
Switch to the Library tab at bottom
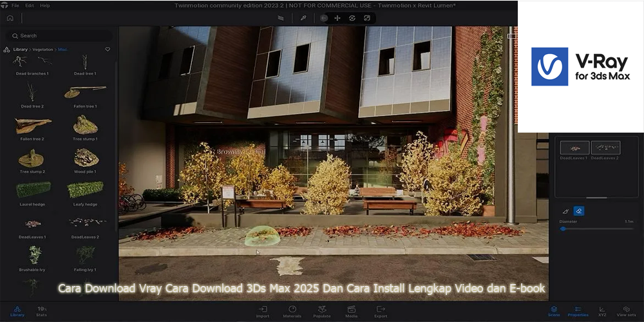pyautogui.click(x=17, y=311)
